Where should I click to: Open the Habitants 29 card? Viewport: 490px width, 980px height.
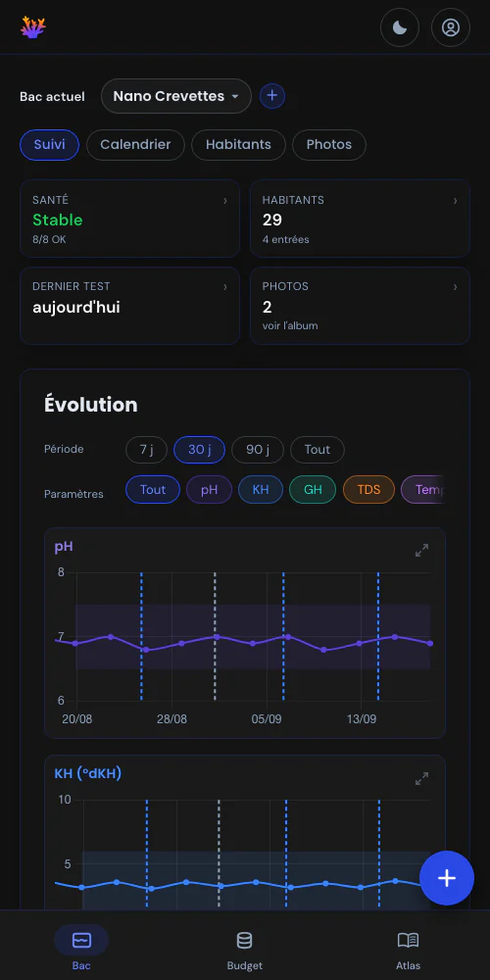click(360, 219)
